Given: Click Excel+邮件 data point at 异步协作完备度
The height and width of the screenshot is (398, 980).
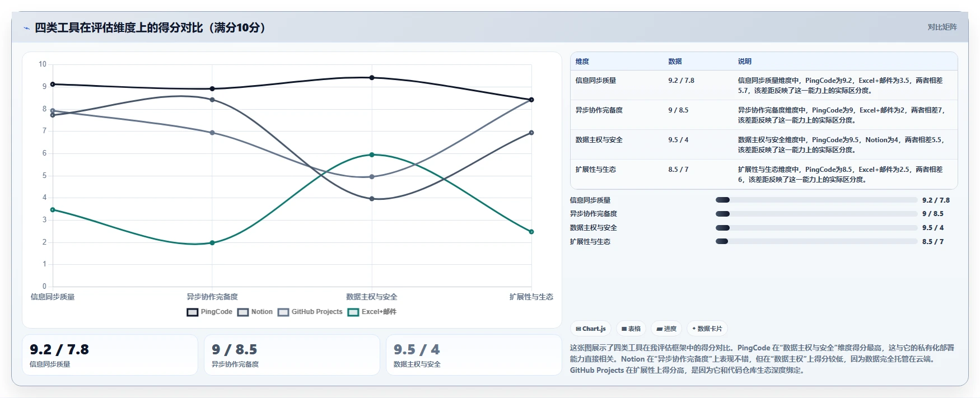Looking at the screenshot, I should click(x=212, y=243).
